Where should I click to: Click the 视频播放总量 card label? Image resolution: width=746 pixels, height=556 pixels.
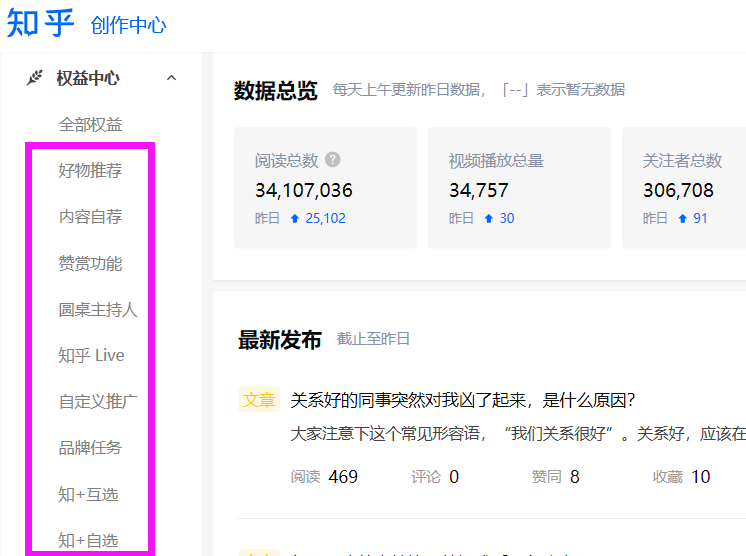click(496, 161)
